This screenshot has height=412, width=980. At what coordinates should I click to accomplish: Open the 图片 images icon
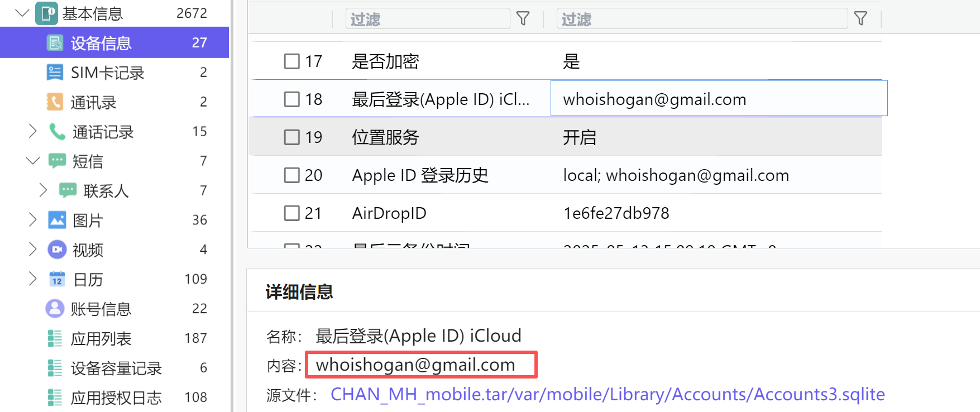click(57, 220)
